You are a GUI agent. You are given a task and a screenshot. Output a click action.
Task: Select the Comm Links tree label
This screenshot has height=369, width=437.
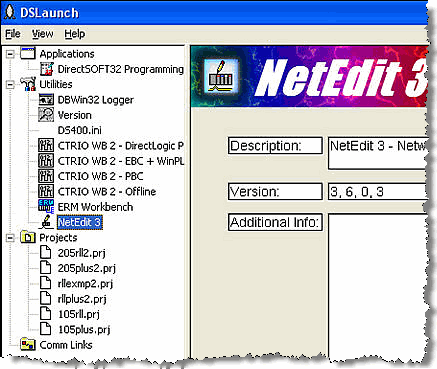[66, 345]
